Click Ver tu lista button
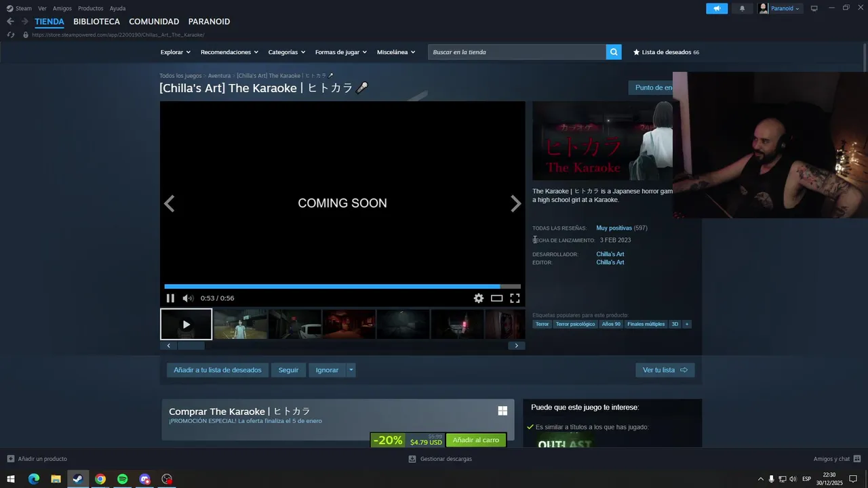The height and width of the screenshot is (488, 868). pyautogui.click(x=665, y=370)
